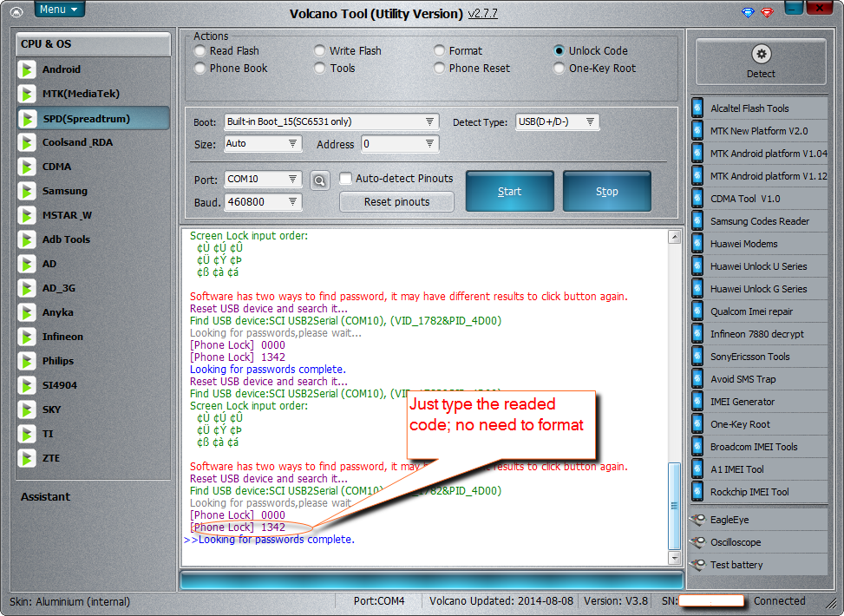Click the blue progress bar
Image resolution: width=844 pixels, height=616 pixels.
(432, 580)
